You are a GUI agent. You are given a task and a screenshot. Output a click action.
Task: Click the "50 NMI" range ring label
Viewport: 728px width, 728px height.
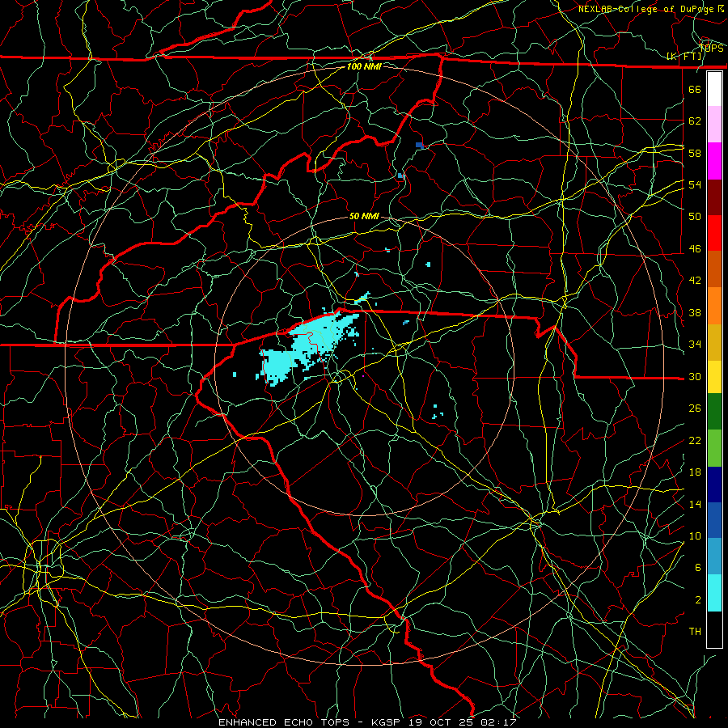pyautogui.click(x=364, y=216)
